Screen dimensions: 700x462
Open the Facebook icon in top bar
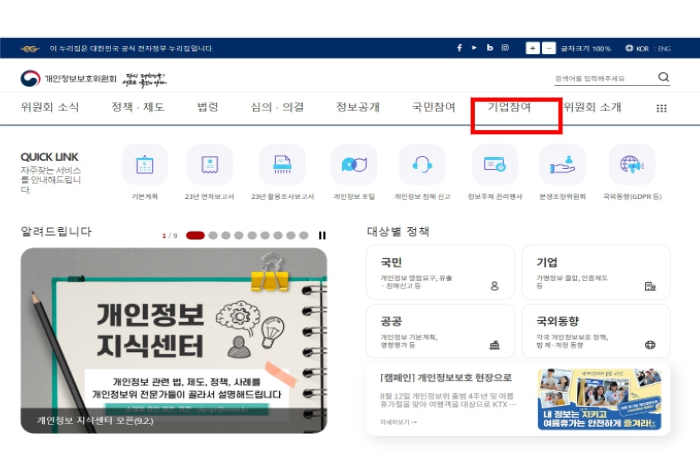(x=460, y=48)
